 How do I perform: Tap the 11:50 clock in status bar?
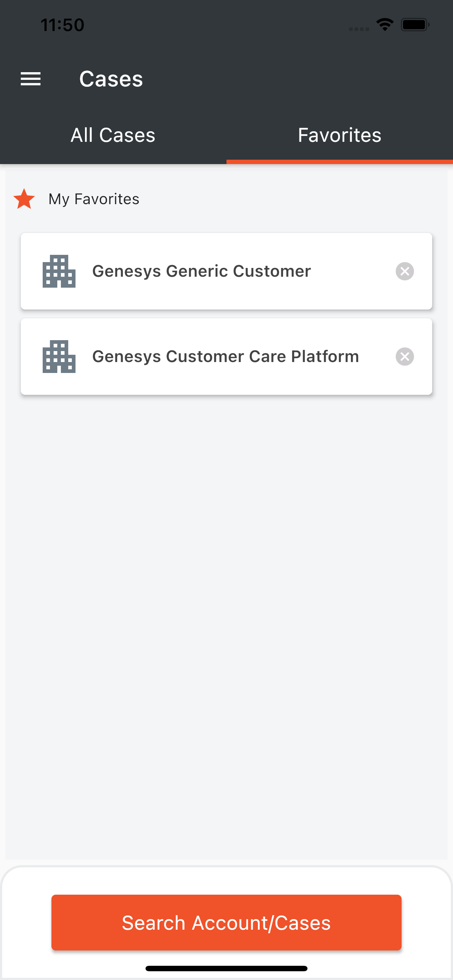[x=62, y=25]
